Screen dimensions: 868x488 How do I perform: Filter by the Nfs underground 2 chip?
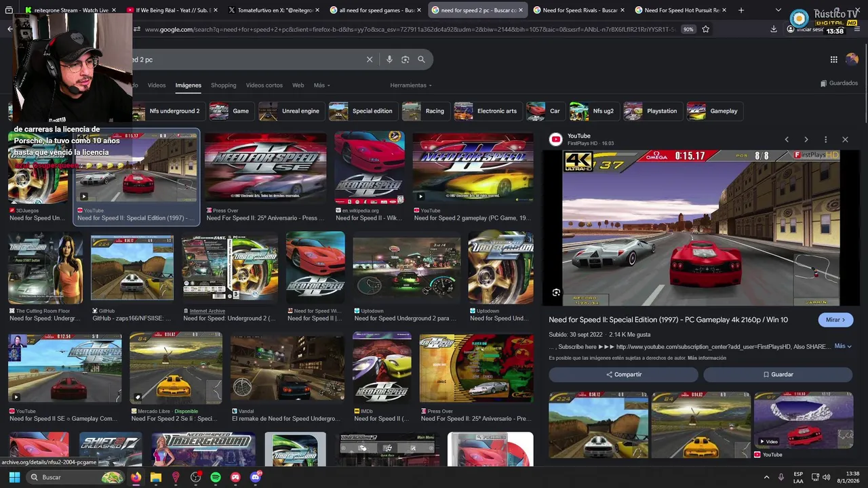[167, 111]
